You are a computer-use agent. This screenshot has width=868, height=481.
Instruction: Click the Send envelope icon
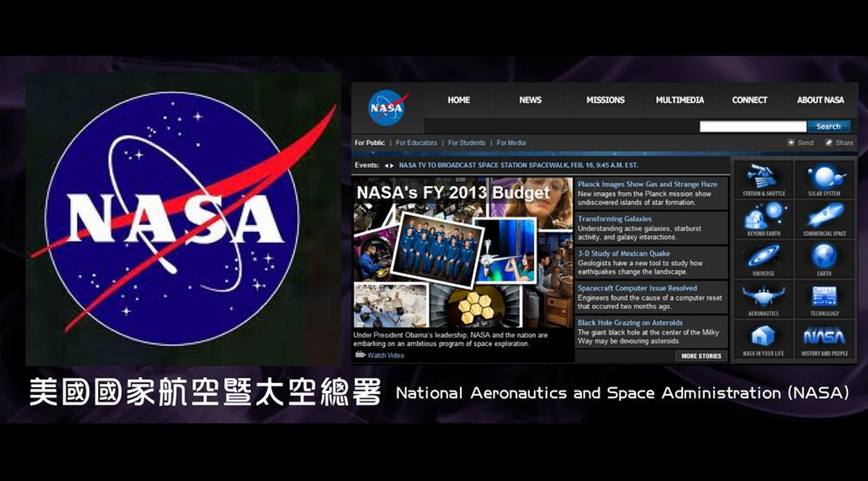791,143
